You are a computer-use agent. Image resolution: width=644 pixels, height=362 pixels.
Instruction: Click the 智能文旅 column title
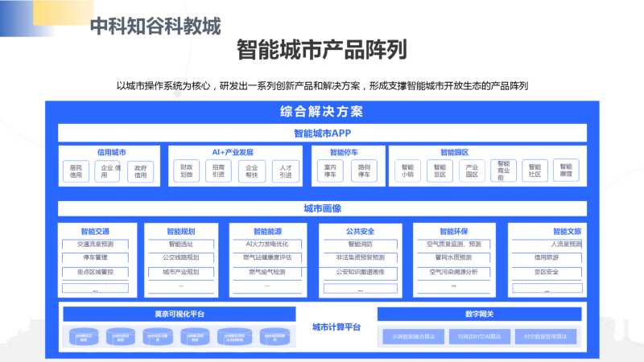567,232
